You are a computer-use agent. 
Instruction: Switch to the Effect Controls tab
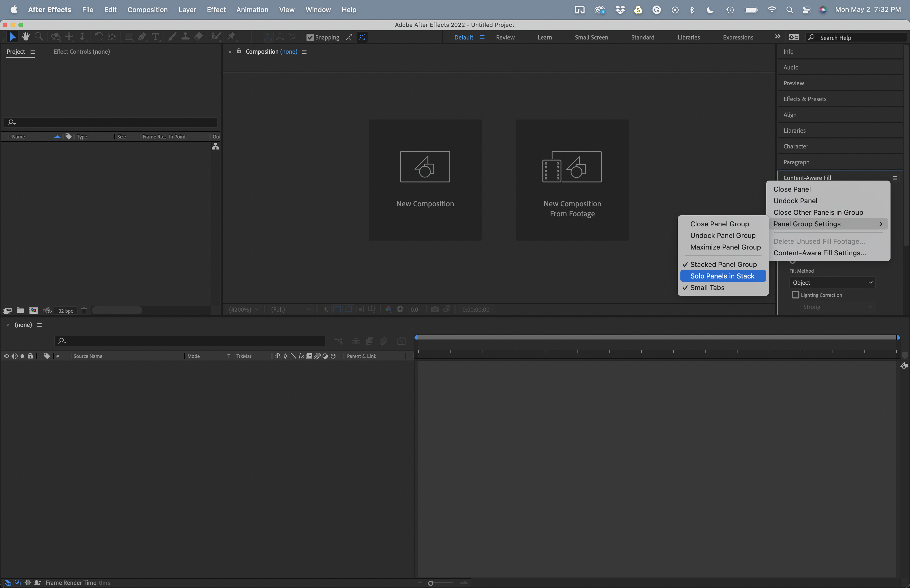[81, 51]
